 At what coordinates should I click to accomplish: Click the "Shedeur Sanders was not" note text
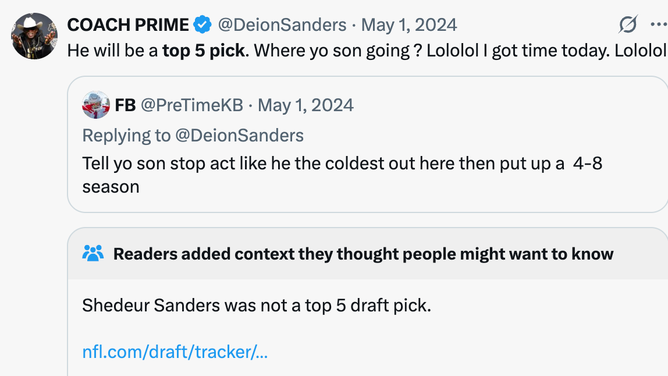click(x=256, y=305)
